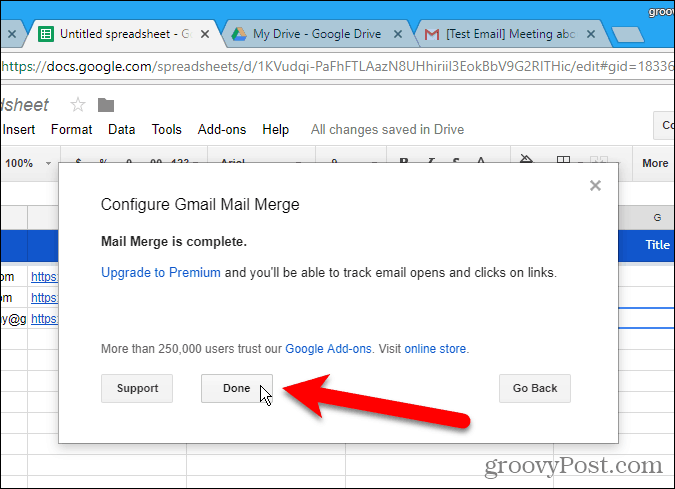675x489 pixels.
Task: Open the Google Add-ons link
Action: [x=328, y=349]
